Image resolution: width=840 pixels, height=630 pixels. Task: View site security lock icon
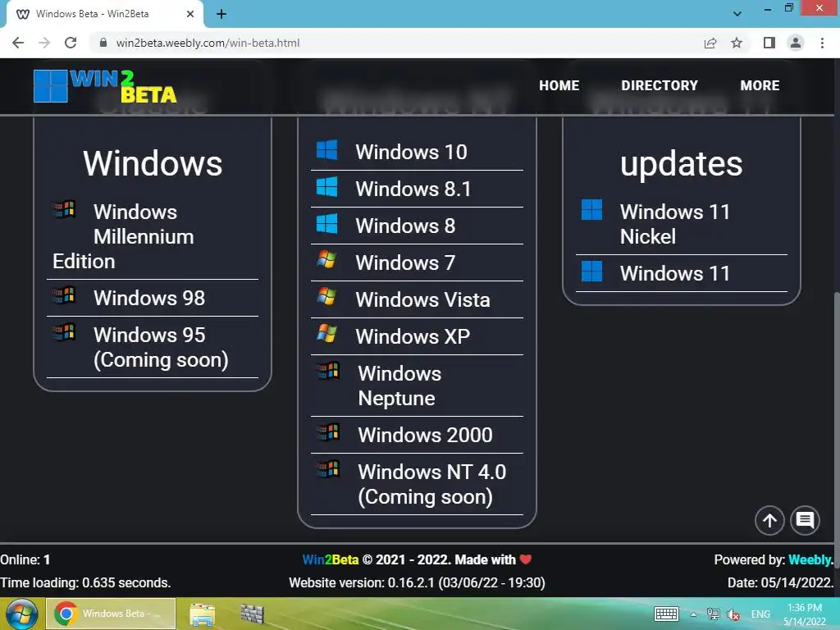(103, 43)
